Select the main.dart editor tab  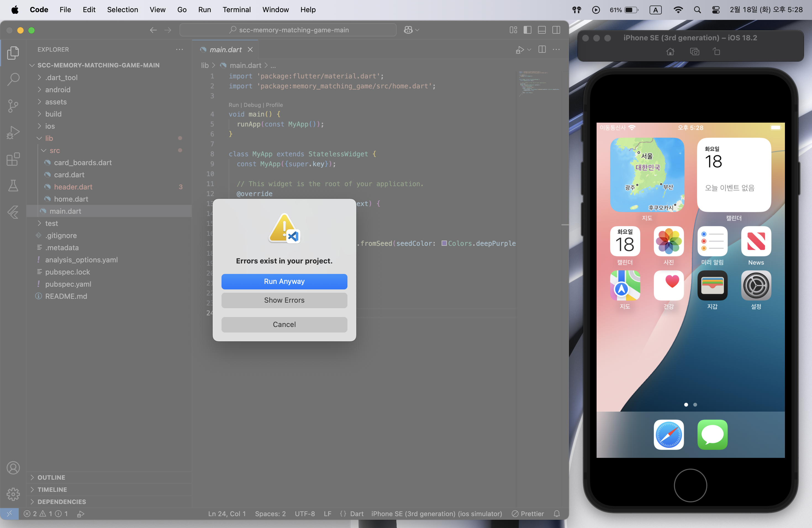[x=225, y=49]
